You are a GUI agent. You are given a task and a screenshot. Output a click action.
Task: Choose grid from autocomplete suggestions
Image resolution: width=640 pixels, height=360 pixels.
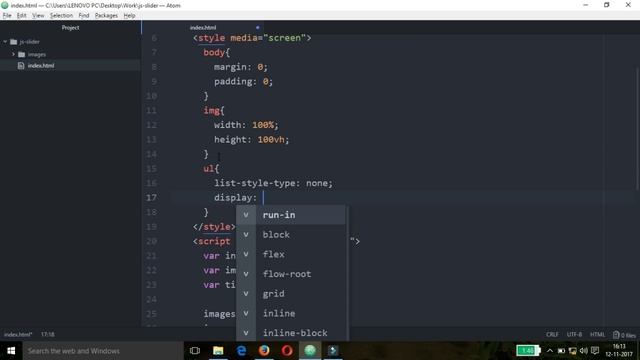point(291,293)
